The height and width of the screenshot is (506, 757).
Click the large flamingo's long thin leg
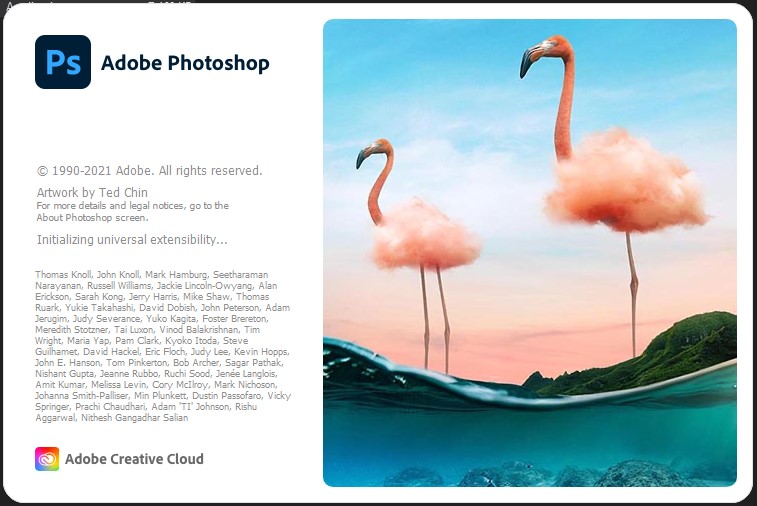632,295
